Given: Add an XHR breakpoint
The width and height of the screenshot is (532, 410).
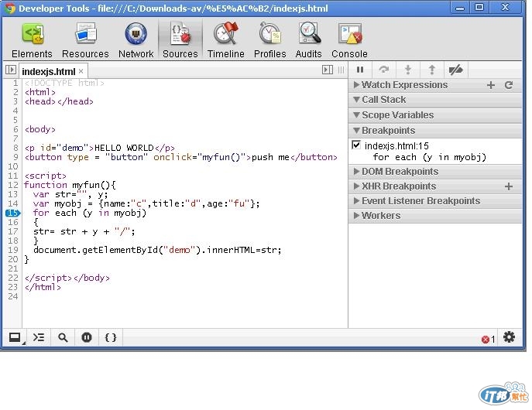Looking at the screenshot, I should click(x=508, y=186).
